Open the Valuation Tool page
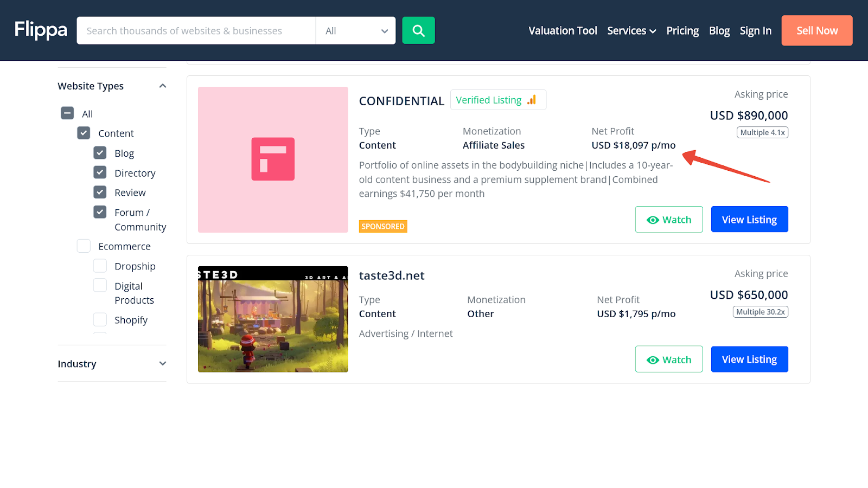Viewport: 868px width, 488px height. 563,31
